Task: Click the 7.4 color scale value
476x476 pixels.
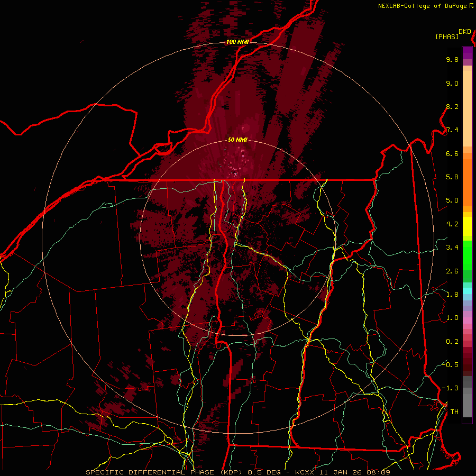Action: (x=452, y=130)
